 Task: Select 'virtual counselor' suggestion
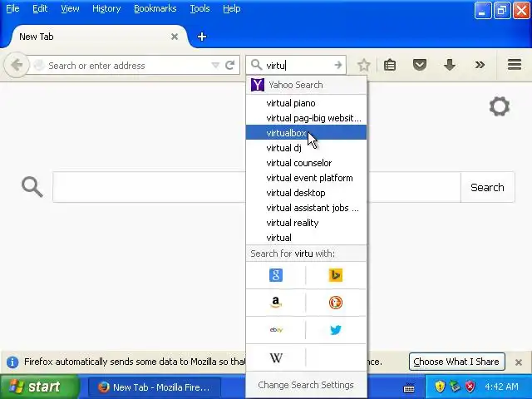pos(306,163)
